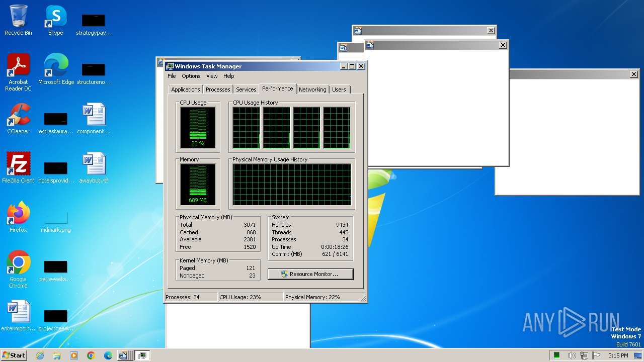The height and width of the screenshot is (362, 644).
Task: Switch to the Applications tab
Action: click(x=186, y=89)
